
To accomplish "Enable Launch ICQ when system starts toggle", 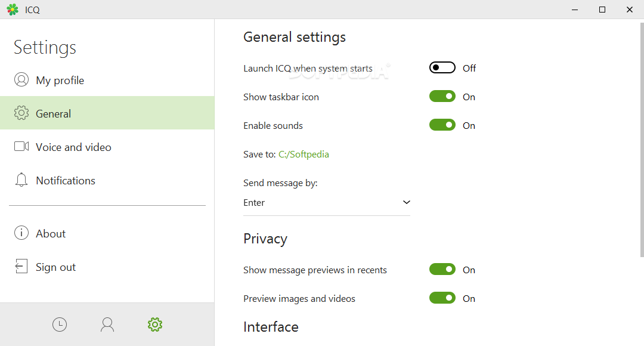I will [x=442, y=68].
